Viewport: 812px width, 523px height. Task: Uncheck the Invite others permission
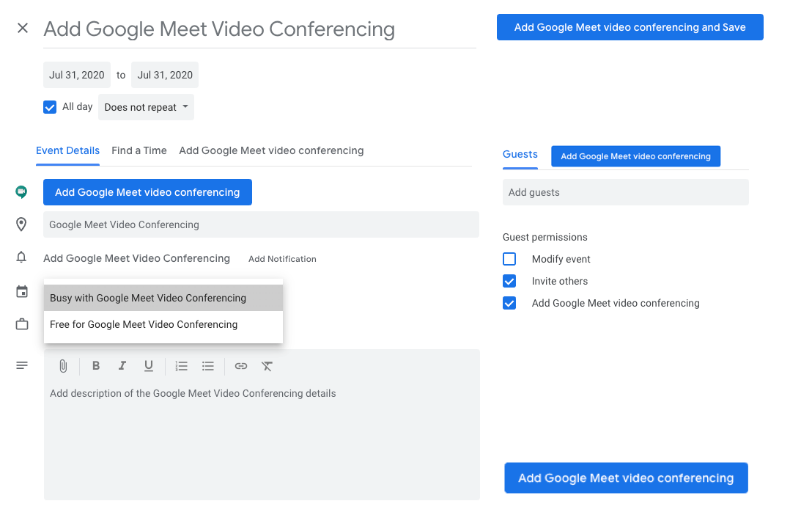click(509, 281)
